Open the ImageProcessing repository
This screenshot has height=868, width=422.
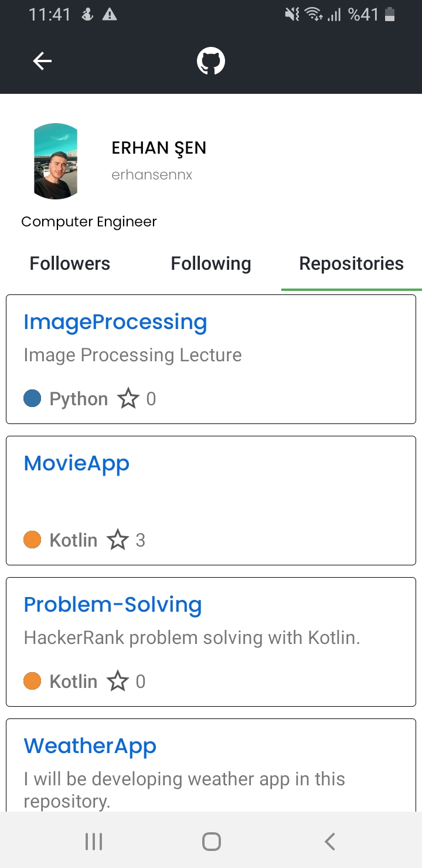pos(115,321)
